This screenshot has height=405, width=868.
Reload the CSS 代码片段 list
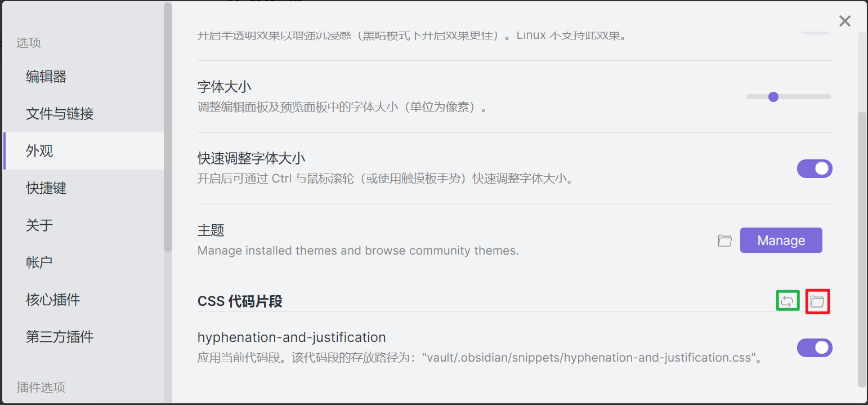[788, 301]
